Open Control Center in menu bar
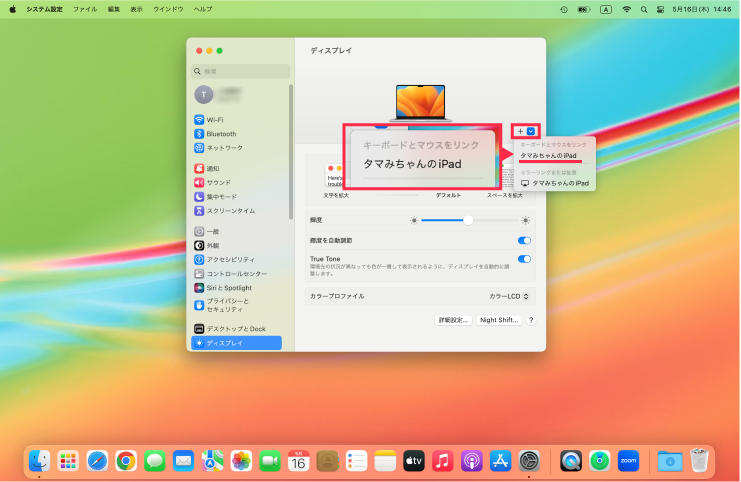 tap(660, 9)
